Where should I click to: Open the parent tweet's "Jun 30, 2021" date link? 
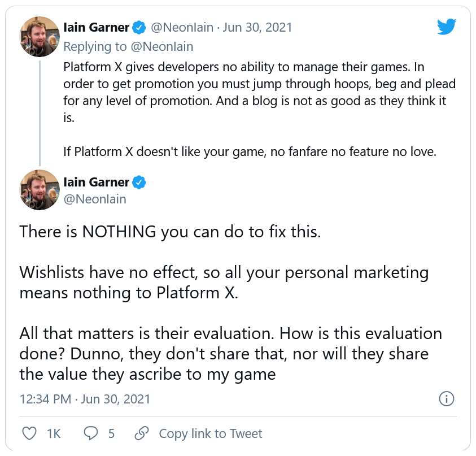[x=259, y=27]
